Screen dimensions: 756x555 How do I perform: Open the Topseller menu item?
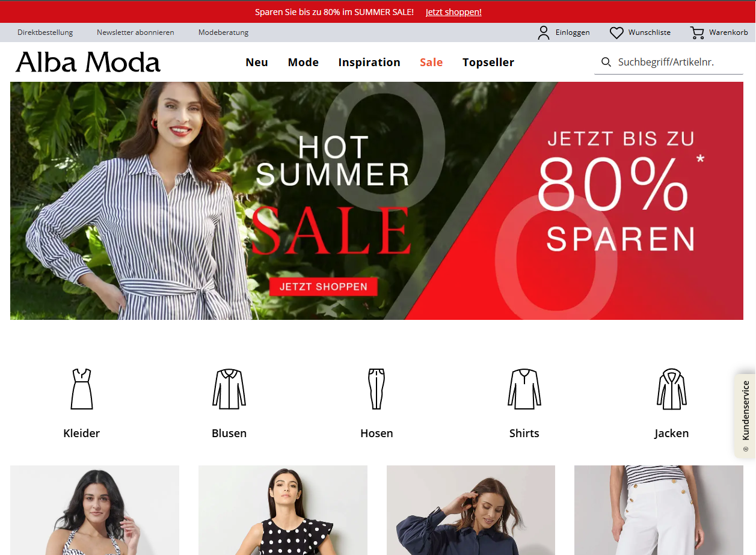[x=488, y=63]
